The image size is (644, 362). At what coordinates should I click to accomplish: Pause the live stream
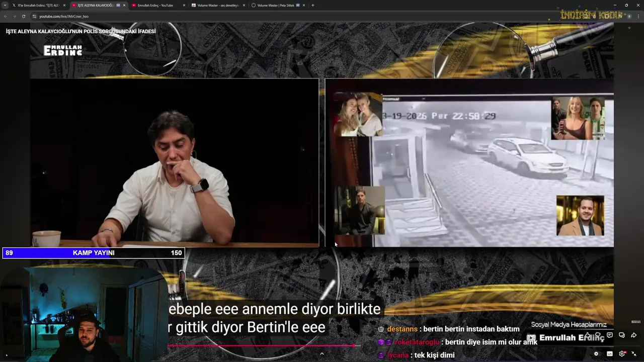tap(596, 354)
